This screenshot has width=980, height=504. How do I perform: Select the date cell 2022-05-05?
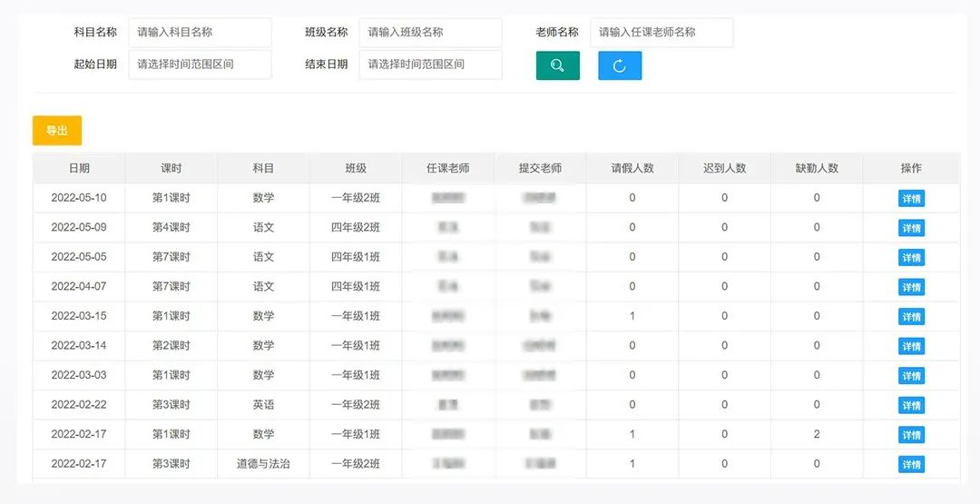click(79, 257)
